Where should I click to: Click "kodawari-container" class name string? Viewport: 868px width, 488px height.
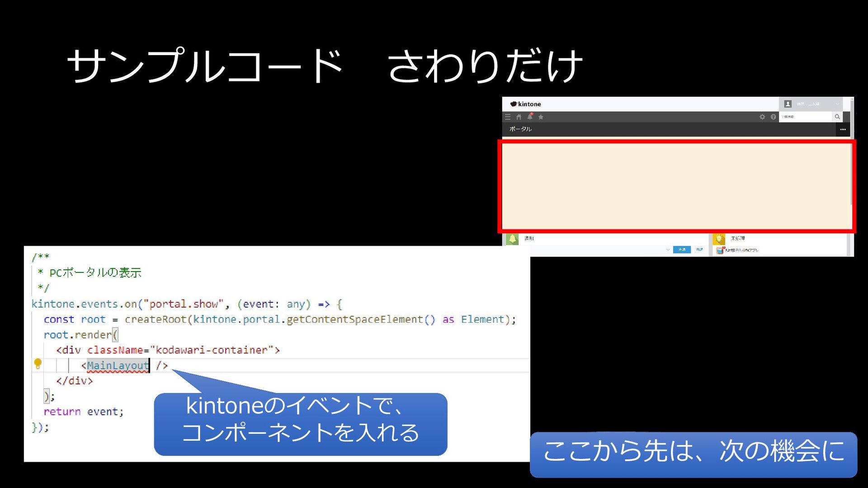pyautogui.click(x=212, y=350)
